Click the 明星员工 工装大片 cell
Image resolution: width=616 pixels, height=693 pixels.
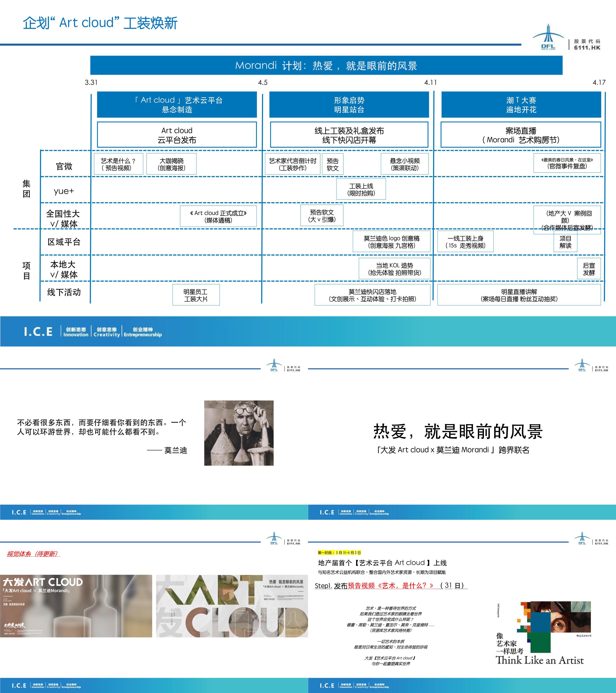(x=196, y=295)
